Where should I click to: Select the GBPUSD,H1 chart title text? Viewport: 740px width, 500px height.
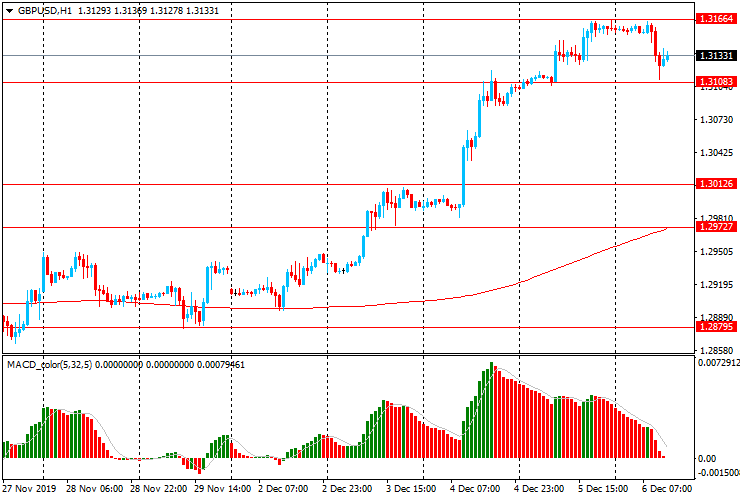[x=45, y=10]
